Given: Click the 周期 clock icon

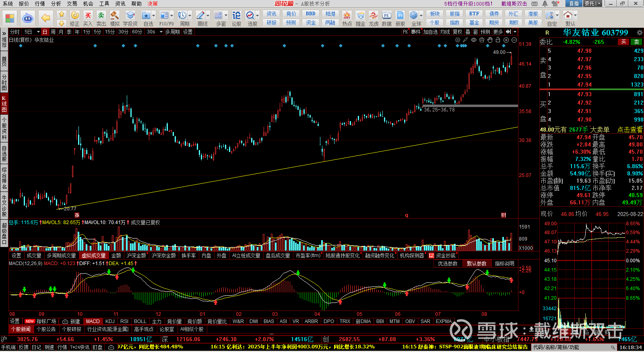Looking at the screenshot, I should pyautogui.click(x=182, y=15).
